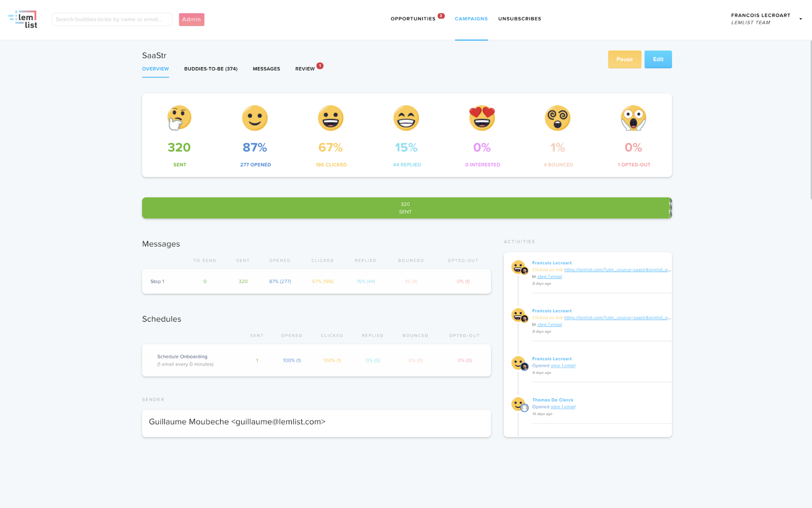Viewport: 812px width, 508px height.
Task: Click the dizzy Bounced emoji
Action: [558, 118]
